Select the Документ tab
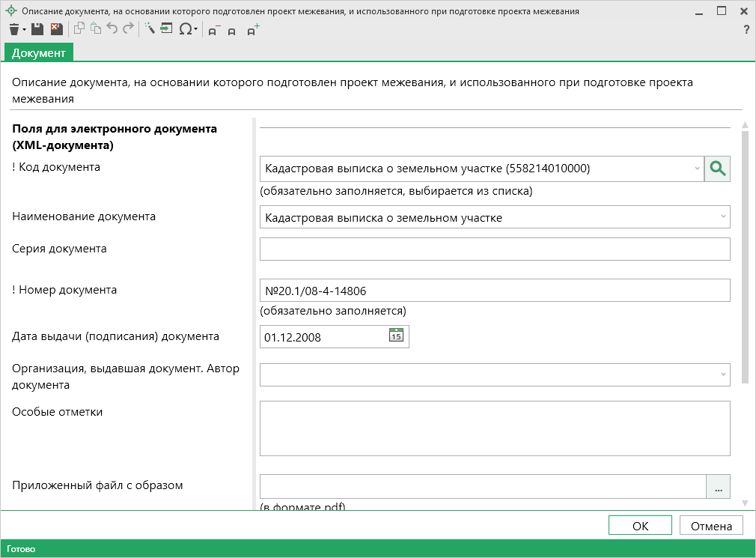The width and height of the screenshot is (756, 558). click(39, 52)
